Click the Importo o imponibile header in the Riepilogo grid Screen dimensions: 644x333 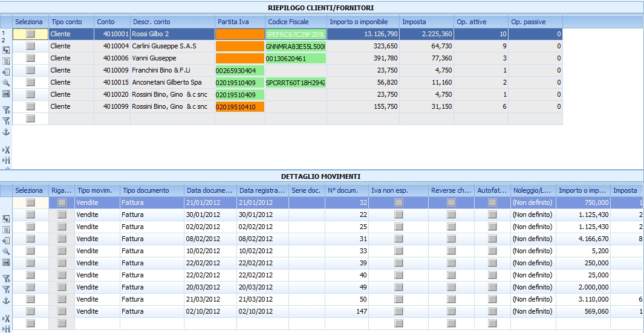tap(363, 22)
